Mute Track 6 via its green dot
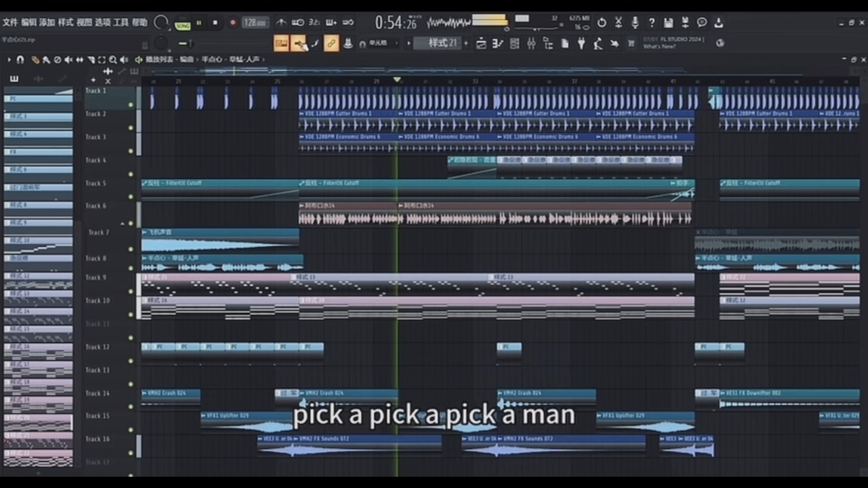This screenshot has height=488, width=868. point(131,223)
